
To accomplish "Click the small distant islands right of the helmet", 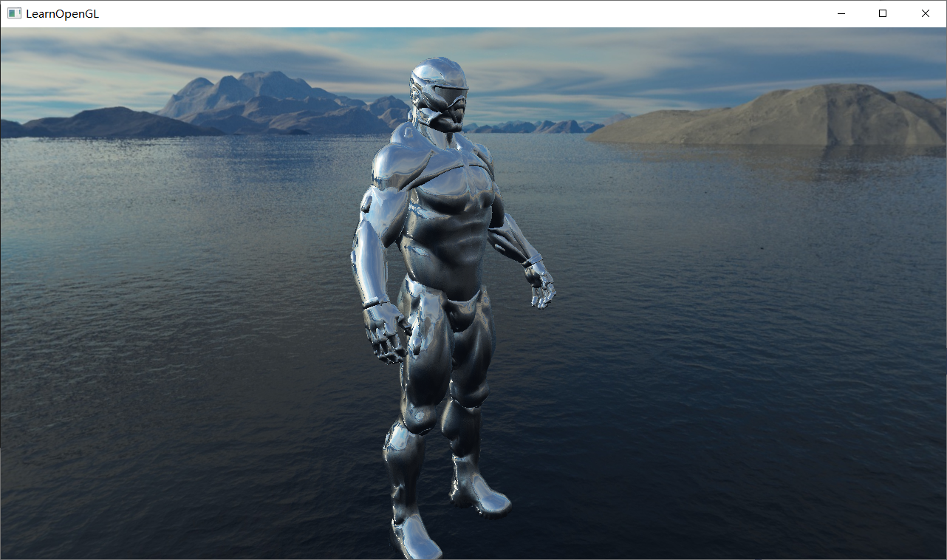I will 547,126.
